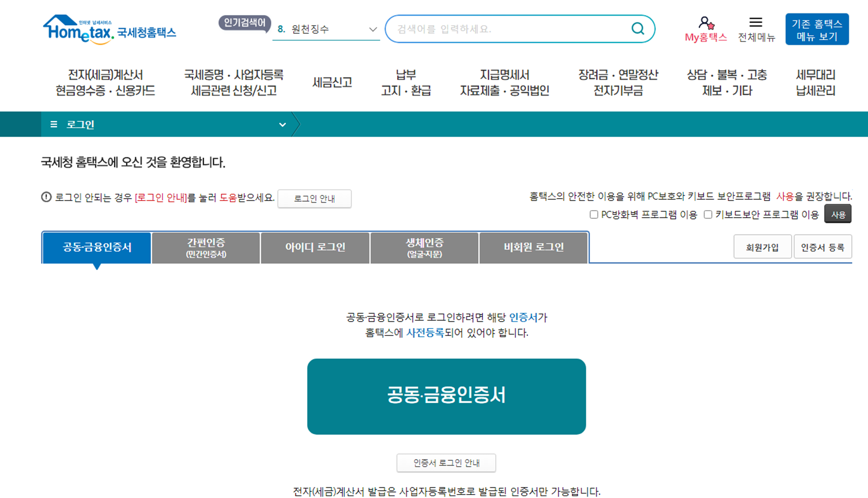Check PC방화벽 프로그램 이용 checkbox
868x498 pixels.
pyautogui.click(x=594, y=215)
